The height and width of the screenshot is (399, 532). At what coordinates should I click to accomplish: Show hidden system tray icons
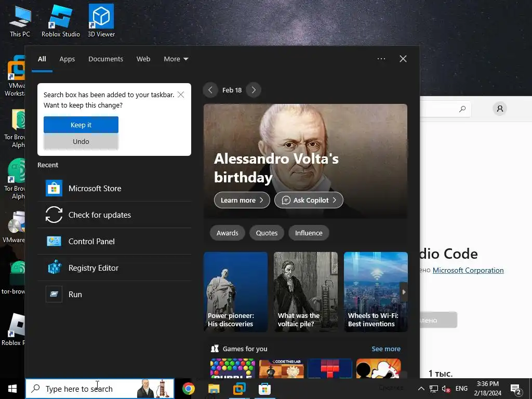421,389
